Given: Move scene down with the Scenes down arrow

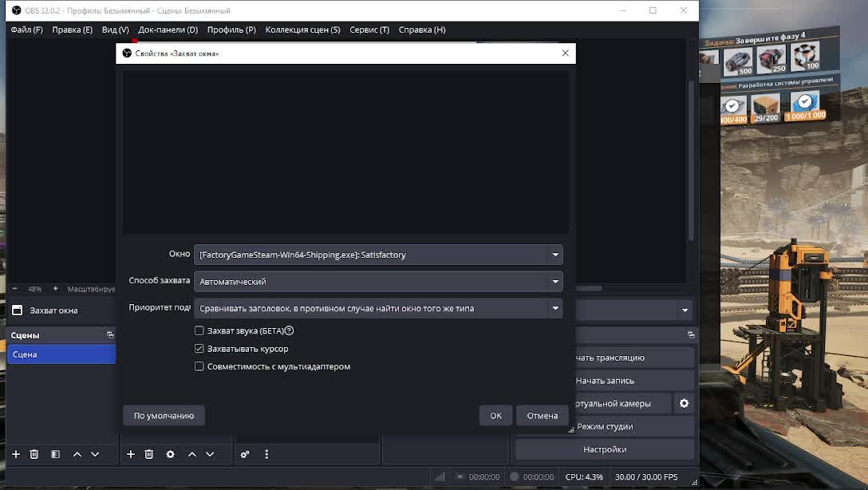Looking at the screenshot, I should 95,454.
